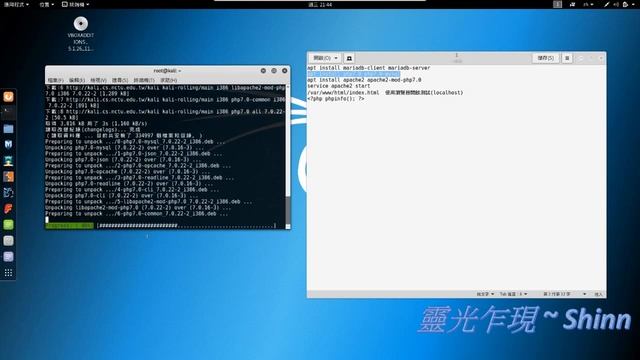
Task: Select the VBOXADDITIONS disc desktop icon
Action: pyautogui.click(x=80, y=33)
